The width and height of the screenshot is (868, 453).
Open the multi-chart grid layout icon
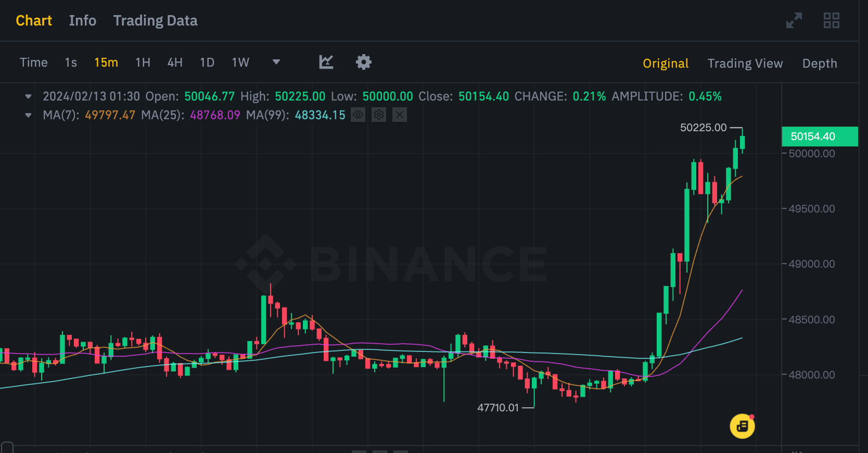pos(831,21)
